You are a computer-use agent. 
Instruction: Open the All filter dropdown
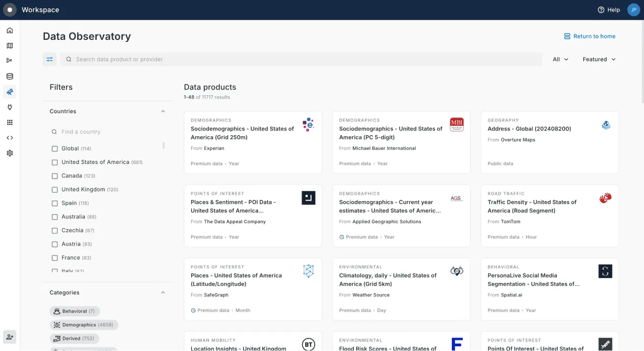(560, 59)
